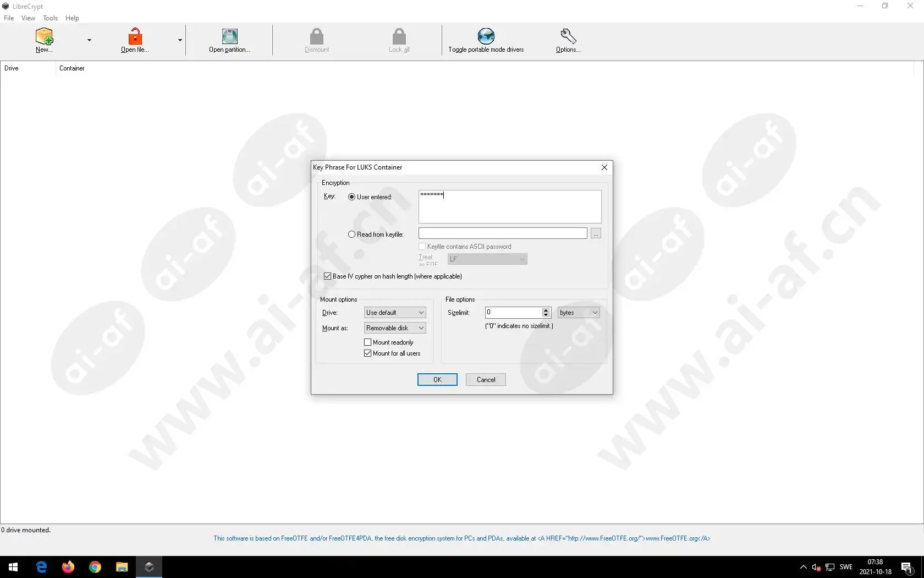Image resolution: width=924 pixels, height=578 pixels.
Task: Open the Windows Start menu
Action: 13,567
